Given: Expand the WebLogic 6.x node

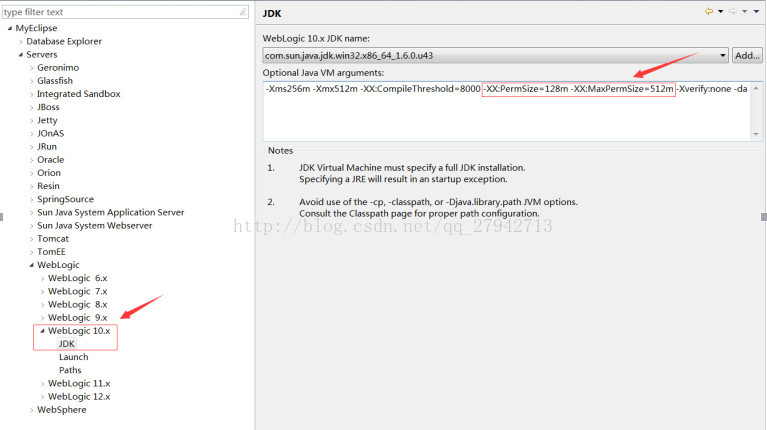Looking at the screenshot, I should [42, 279].
